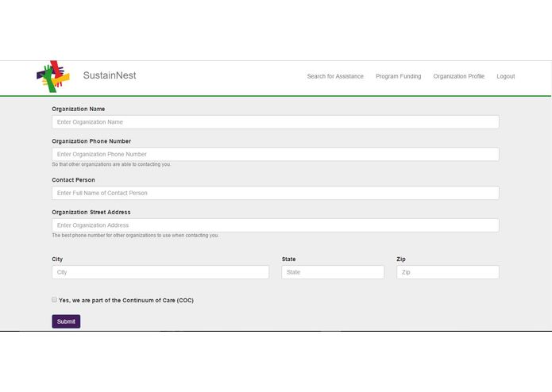
Task: Click into the Organization Phone Number field
Action: [276, 154]
